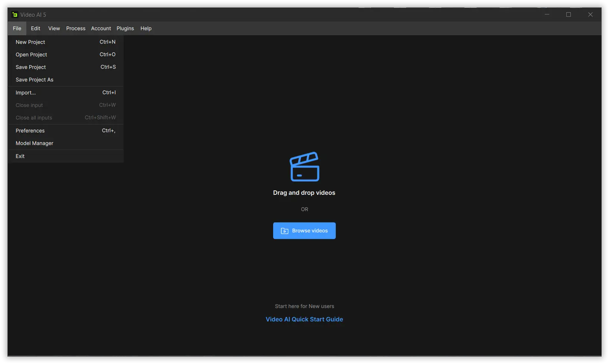Screen dimensions: 609x364
Task: Click the 'Start here for New users' text
Action: (x=305, y=306)
